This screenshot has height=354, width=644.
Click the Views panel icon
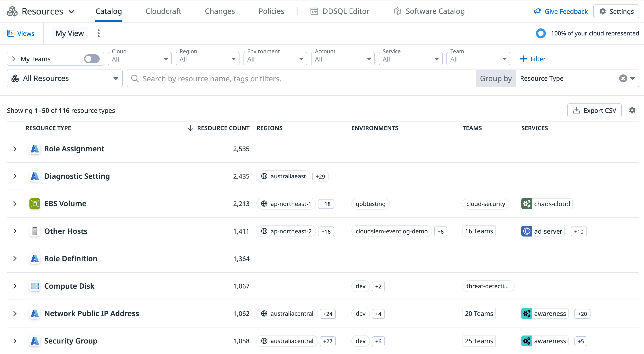coord(10,33)
